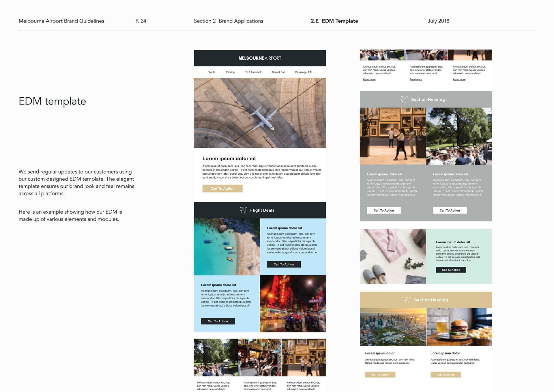Select the Parking nav item
554x392 pixels.
click(230, 72)
